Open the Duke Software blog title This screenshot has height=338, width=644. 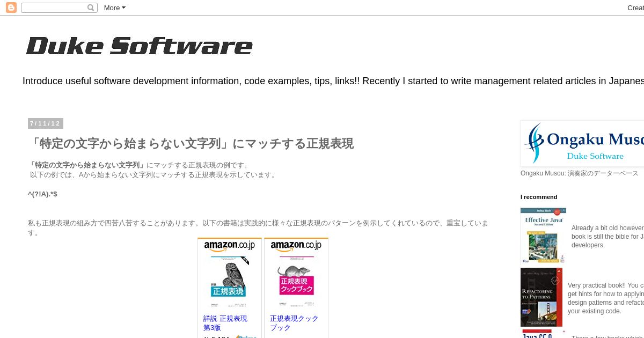coord(139,46)
